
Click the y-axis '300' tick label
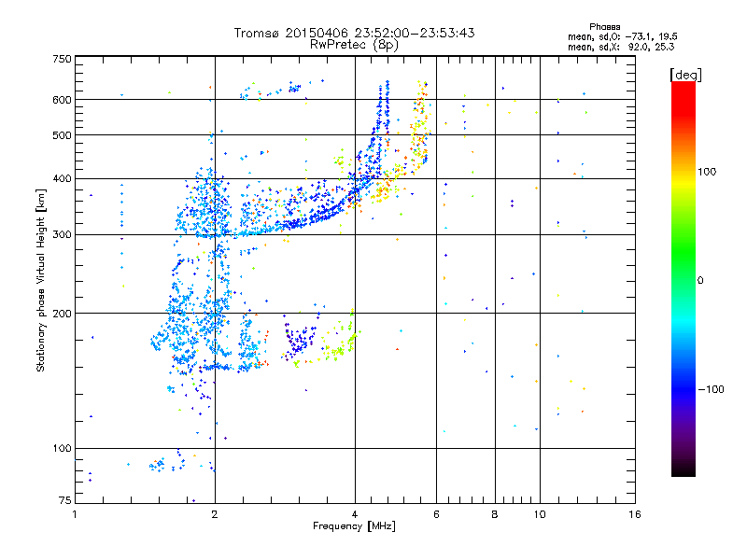click(63, 235)
